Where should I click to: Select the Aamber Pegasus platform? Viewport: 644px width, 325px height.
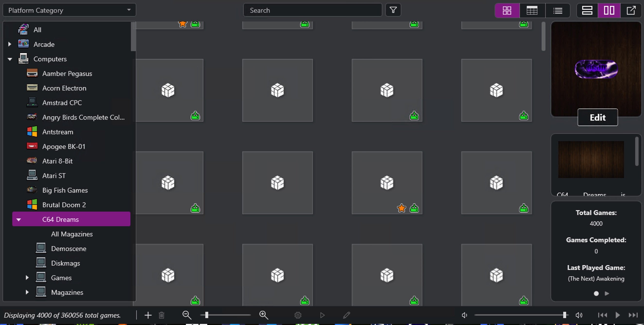(x=67, y=73)
